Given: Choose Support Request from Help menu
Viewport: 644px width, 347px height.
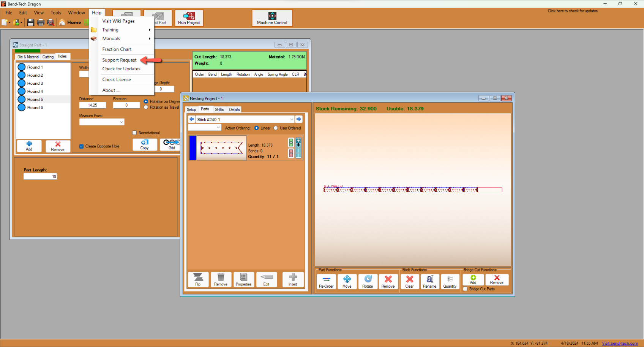Looking at the screenshot, I should coord(119,60).
